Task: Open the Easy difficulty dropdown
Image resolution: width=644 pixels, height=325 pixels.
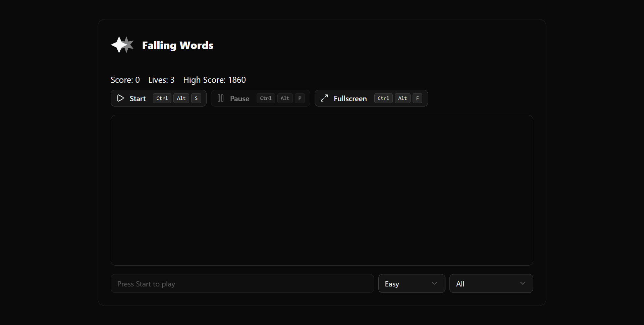Action: pos(411,283)
